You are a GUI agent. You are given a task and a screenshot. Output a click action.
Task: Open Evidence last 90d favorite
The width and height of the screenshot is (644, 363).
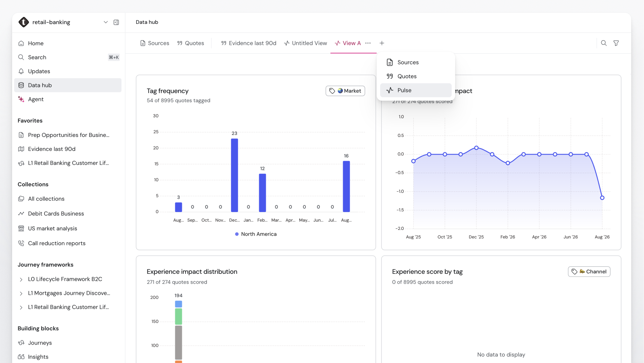click(x=68, y=149)
